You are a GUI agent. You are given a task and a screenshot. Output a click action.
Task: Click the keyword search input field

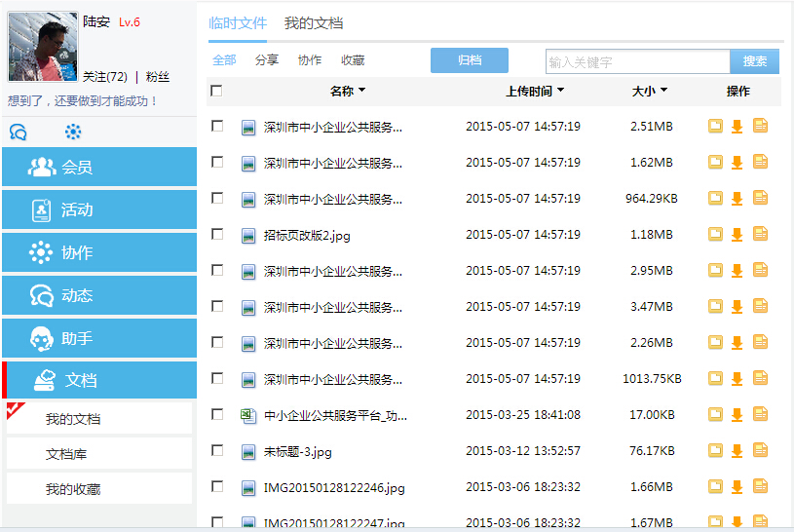(x=637, y=61)
